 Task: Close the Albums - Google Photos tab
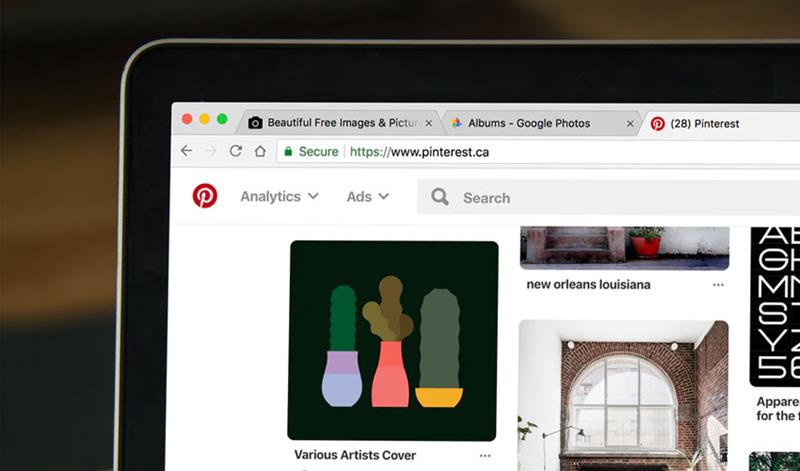[630, 124]
